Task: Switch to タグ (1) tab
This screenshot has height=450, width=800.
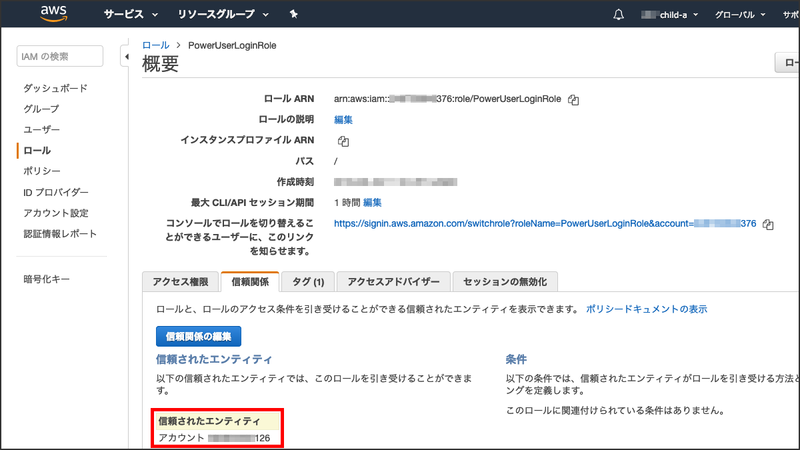Action: (308, 282)
